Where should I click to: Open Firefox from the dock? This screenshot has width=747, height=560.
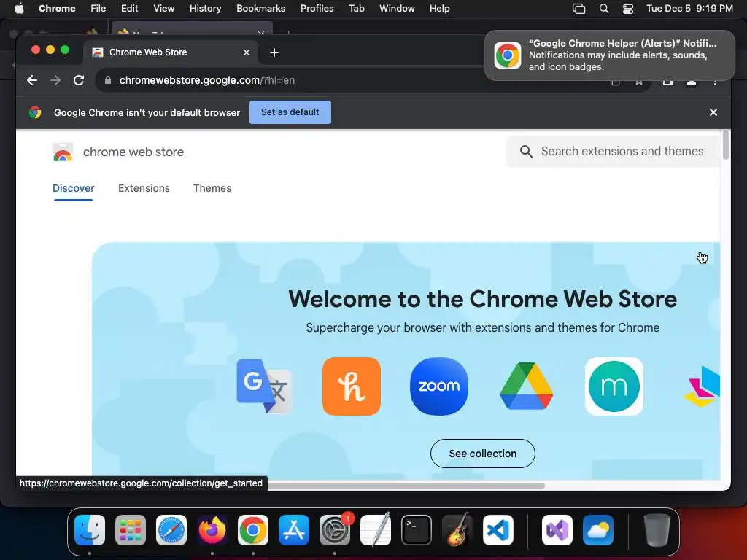pos(212,530)
